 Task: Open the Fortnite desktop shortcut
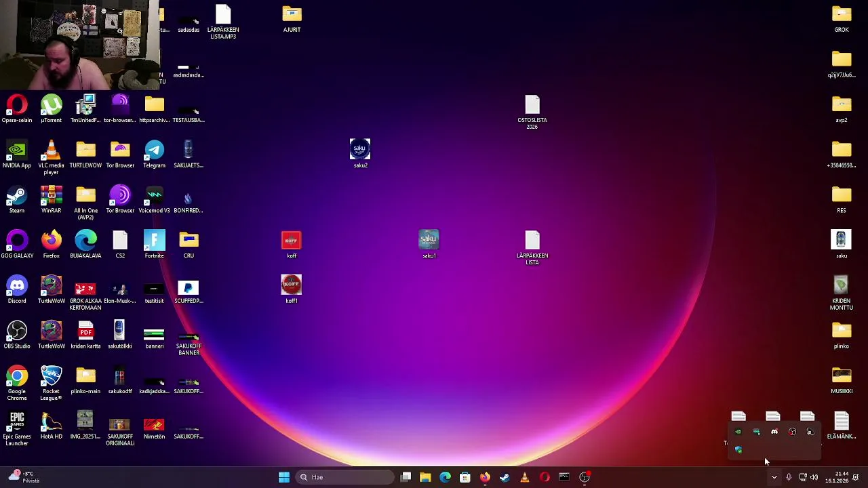pos(154,245)
